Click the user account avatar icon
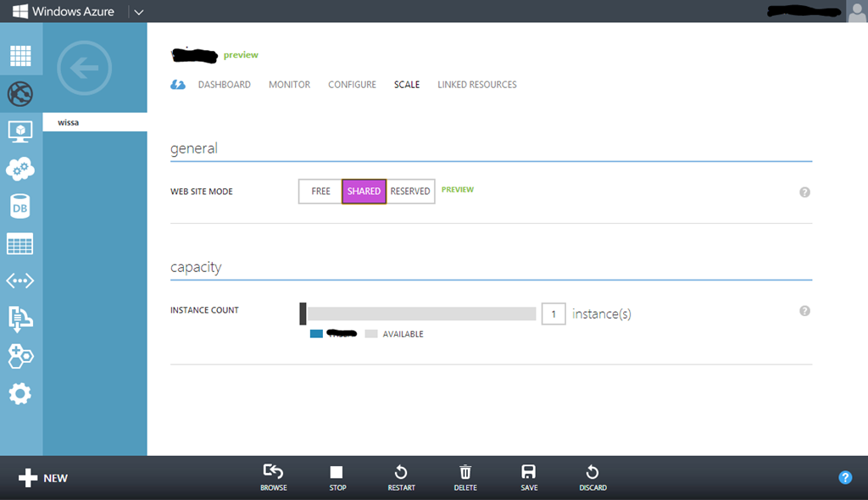The width and height of the screenshot is (868, 500). pos(857,11)
